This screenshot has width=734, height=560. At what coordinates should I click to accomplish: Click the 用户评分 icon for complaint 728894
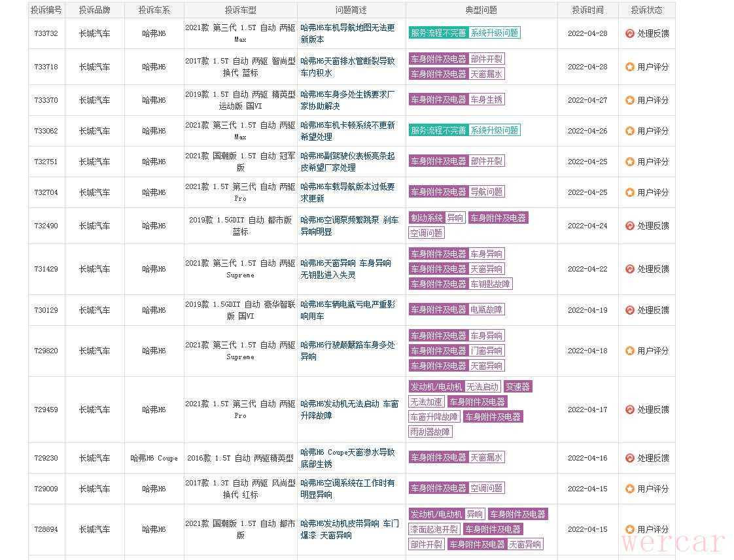[630, 529]
